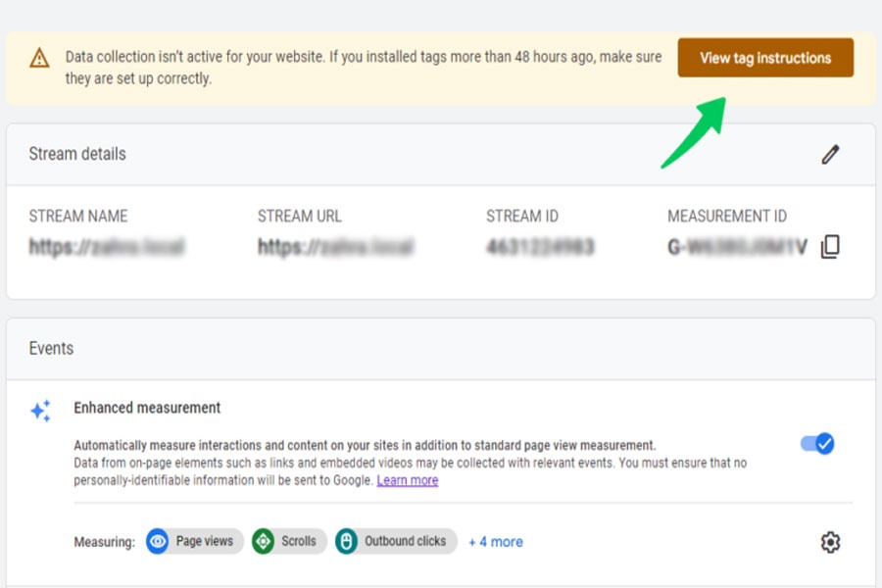The width and height of the screenshot is (882, 588).
Task: Click the Stream details section header
Action: pos(77,154)
